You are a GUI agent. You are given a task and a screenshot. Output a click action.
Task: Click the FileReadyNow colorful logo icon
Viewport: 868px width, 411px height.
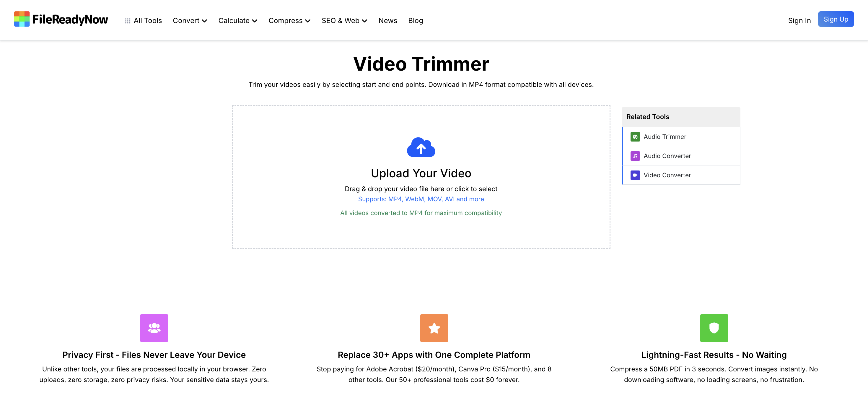[22, 19]
